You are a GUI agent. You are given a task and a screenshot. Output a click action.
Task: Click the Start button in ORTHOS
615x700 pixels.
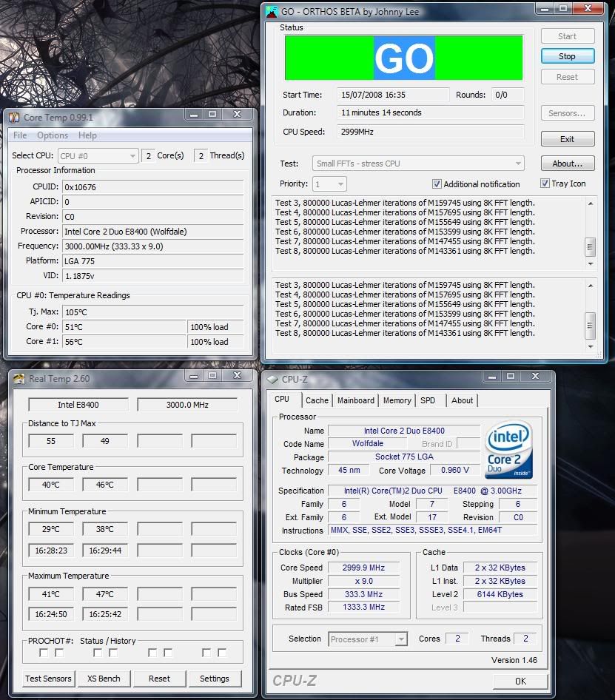[x=567, y=36]
